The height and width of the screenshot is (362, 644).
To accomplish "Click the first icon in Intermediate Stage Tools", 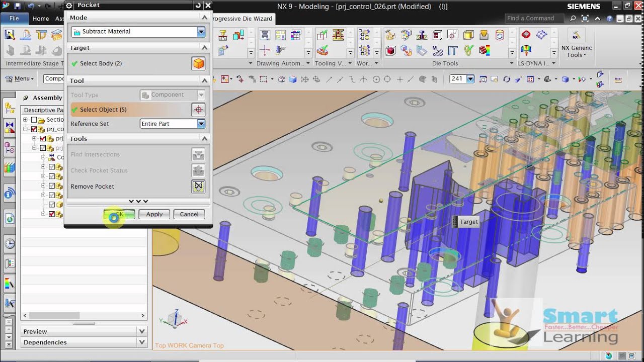I will pos(10,35).
